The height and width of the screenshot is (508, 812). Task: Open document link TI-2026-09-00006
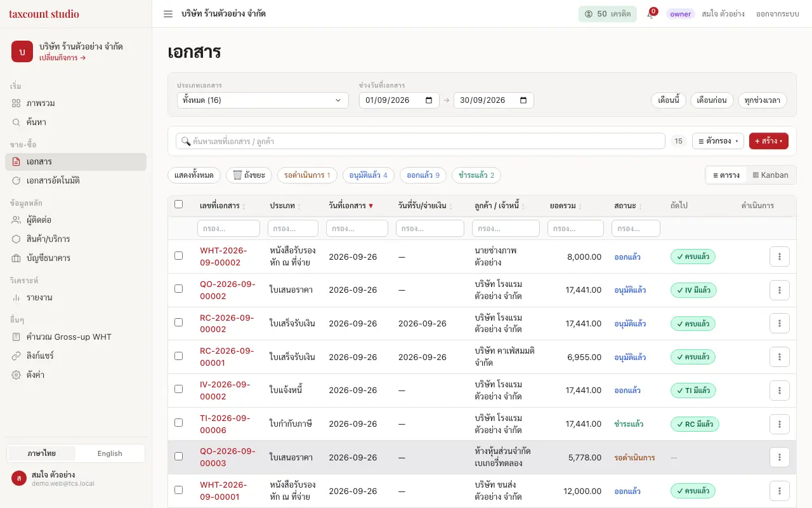pos(225,424)
